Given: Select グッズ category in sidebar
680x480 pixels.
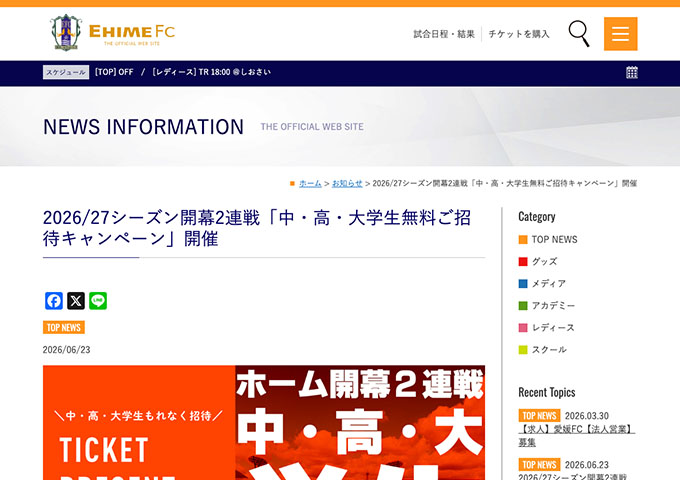Looking at the screenshot, I should click(544, 261).
